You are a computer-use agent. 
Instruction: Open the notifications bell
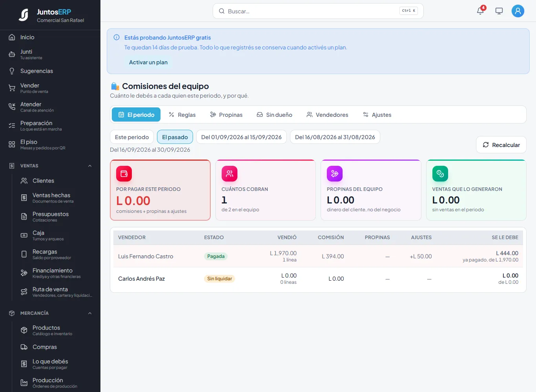pos(480,11)
